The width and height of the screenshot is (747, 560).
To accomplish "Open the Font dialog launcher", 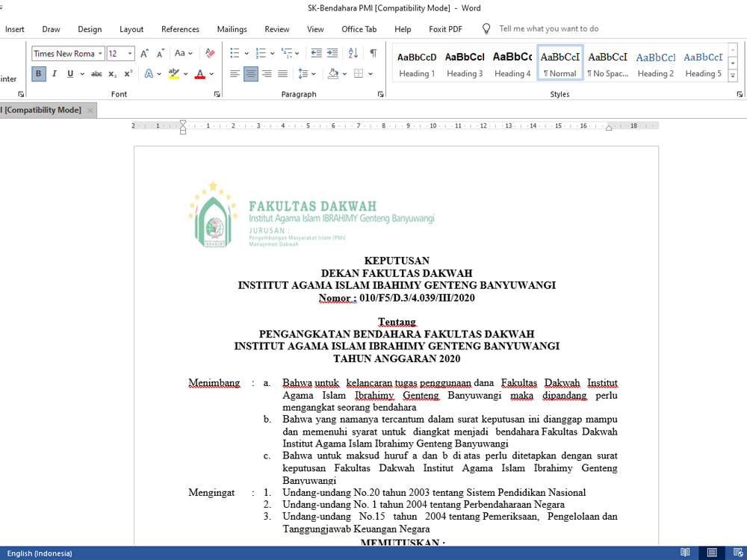I will tap(217, 94).
